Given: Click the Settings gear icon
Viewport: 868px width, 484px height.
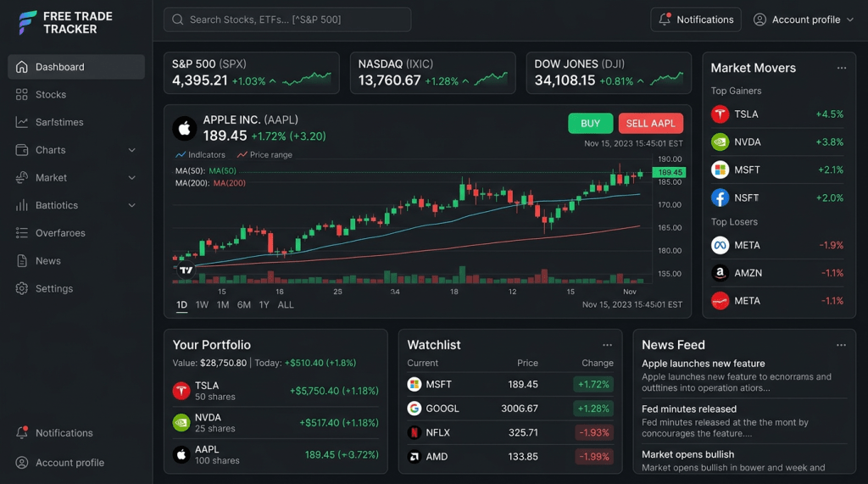Looking at the screenshot, I should pyautogui.click(x=21, y=288).
